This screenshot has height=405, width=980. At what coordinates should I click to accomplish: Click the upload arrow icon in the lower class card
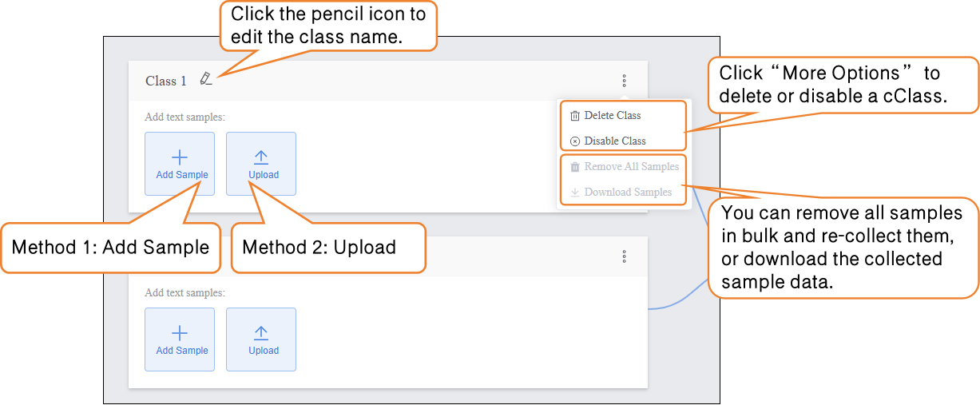[x=261, y=333]
